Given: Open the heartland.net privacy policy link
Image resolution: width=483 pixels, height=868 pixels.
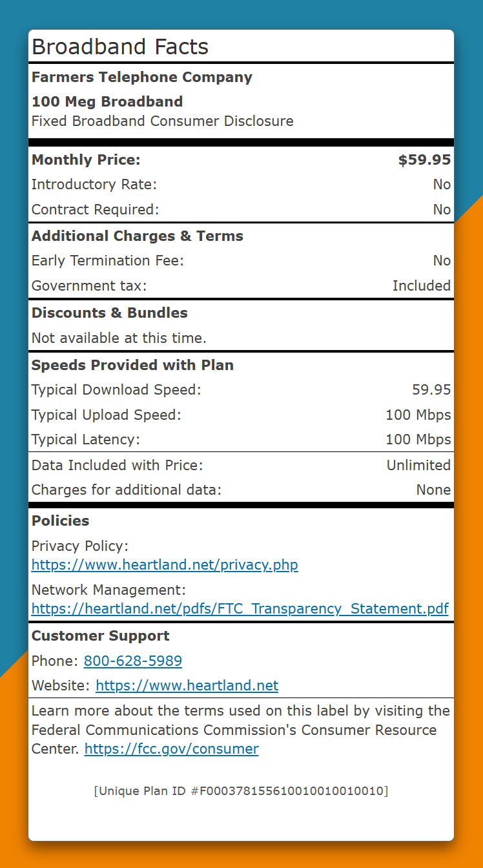Looking at the screenshot, I should (x=165, y=565).
